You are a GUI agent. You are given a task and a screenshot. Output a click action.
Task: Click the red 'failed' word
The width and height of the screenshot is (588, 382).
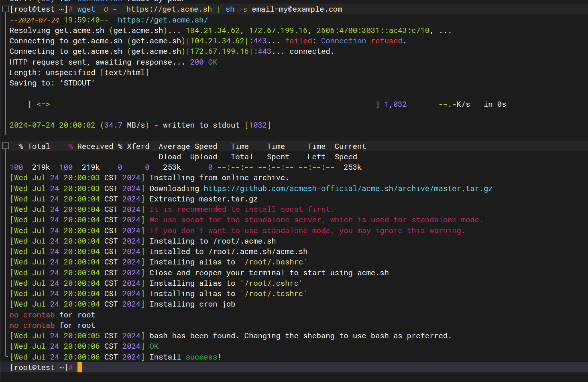[x=299, y=41]
